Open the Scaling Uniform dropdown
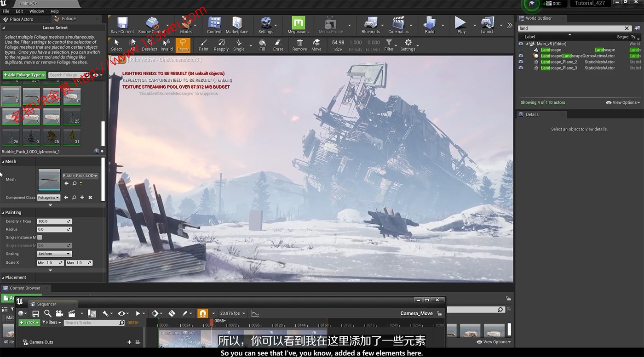This screenshot has width=644, height=357. pyautogui.click(x=54, y=254)
